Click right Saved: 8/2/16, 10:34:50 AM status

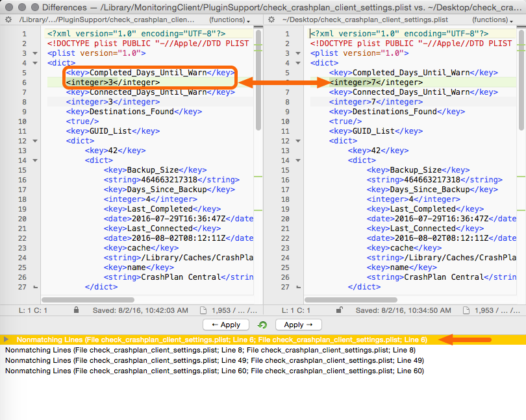(403, 310)
